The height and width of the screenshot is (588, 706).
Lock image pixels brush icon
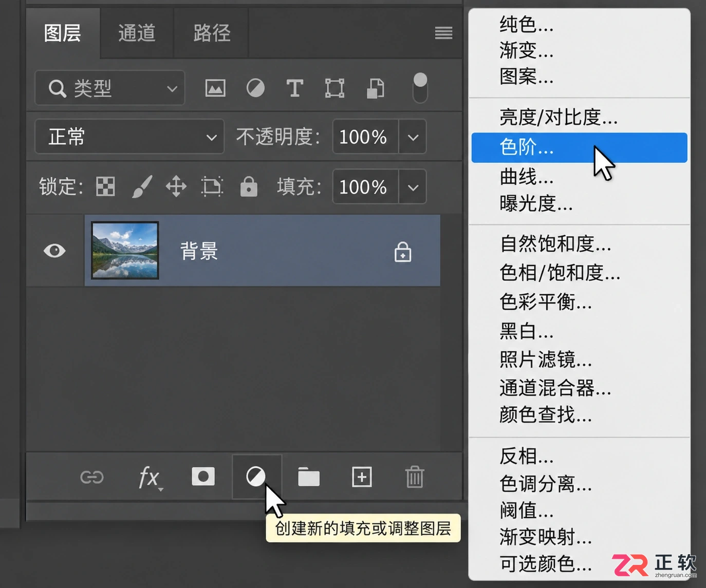pos(142,186)
